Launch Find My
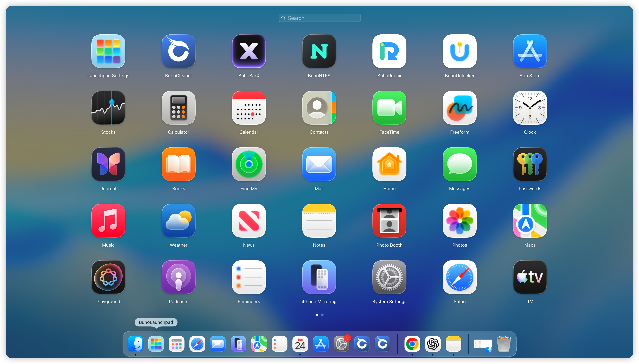The height and width of the screenshot is (364, 639). pyautogui.click(x=249, y=164)
